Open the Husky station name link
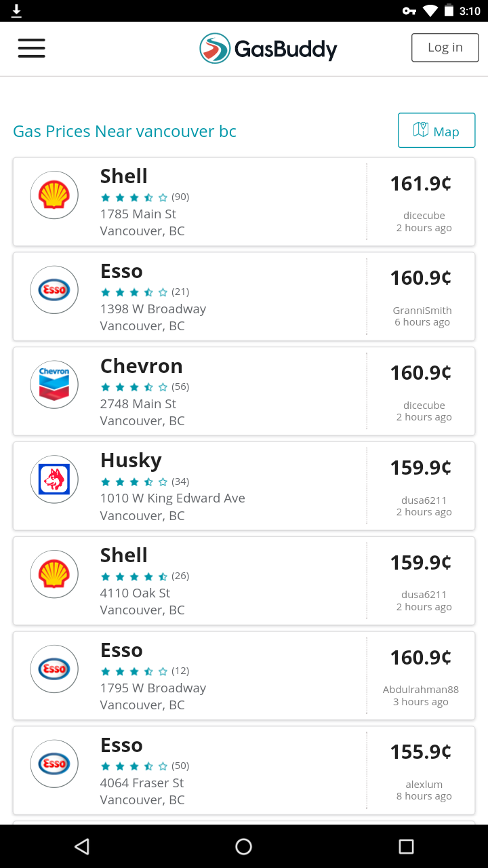Image resolution: width=488 pixels, height=868 pixels. click(131, 460)
